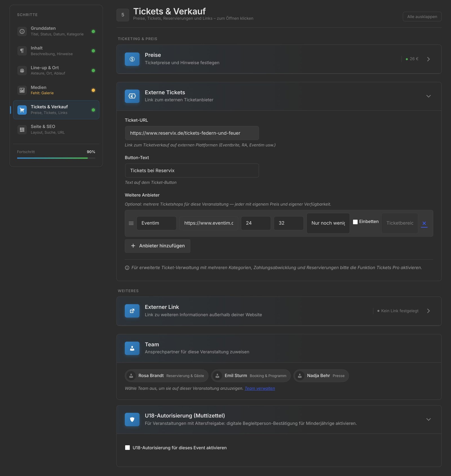Open the 'Nur noch wenig' availability dropdown
451x476 pixels.
click(x=328, y=223)
